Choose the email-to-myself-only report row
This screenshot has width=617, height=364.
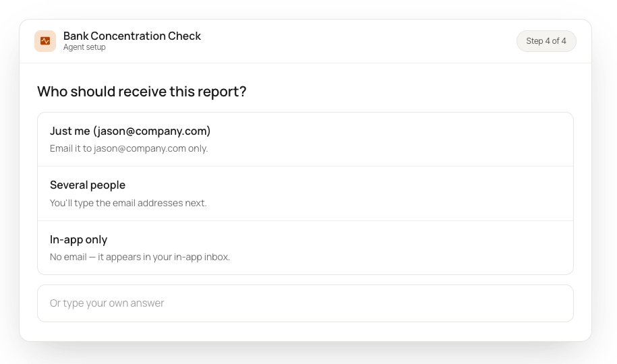(x=305, y=140)
